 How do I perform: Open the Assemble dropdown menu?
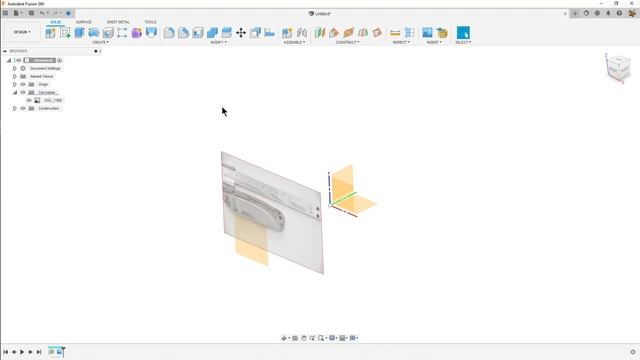(294, 42)
